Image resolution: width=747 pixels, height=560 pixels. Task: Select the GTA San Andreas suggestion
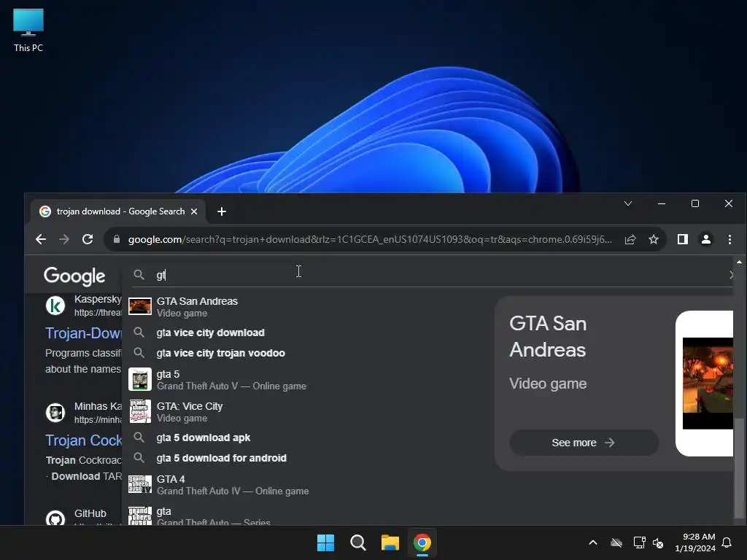click(x=305, y=307)
